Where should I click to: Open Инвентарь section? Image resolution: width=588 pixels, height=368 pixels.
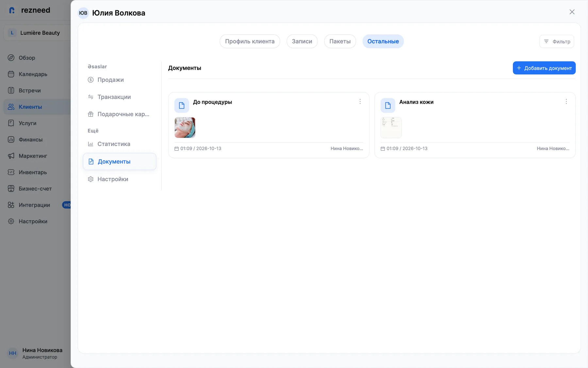tap(33, 172)
